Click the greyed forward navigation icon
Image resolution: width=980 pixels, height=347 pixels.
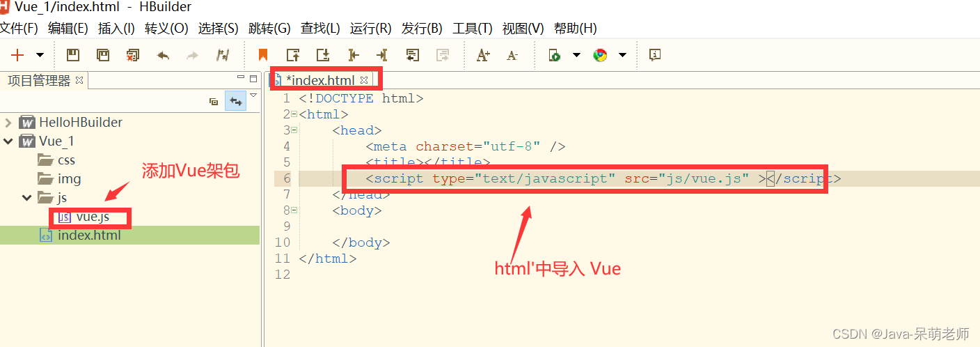pos(442,55)
